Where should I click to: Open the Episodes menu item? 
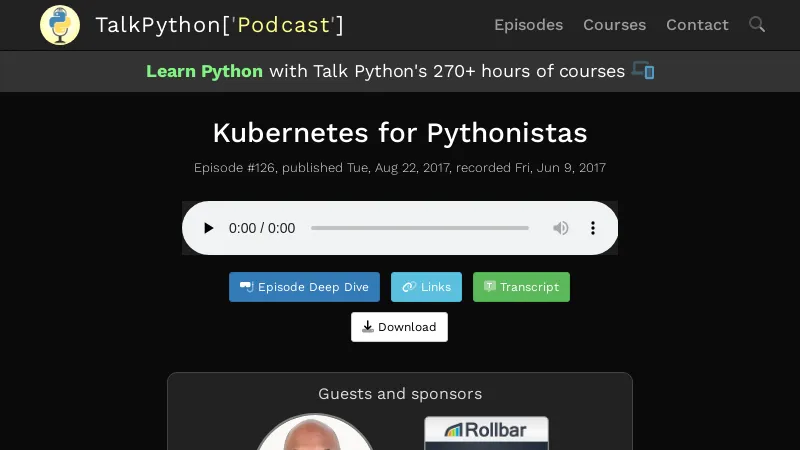pyautogui.click(x=528, y=25)
